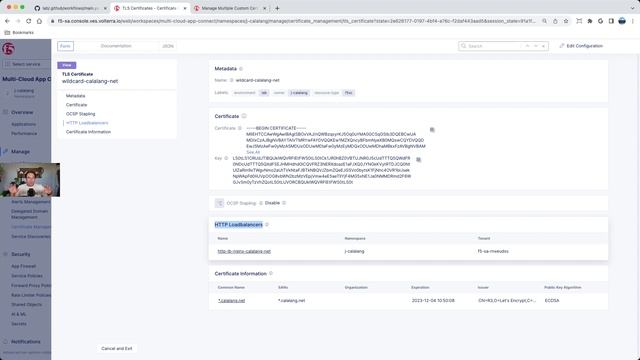Go to previous search match arrow

(x=527, y=46)
